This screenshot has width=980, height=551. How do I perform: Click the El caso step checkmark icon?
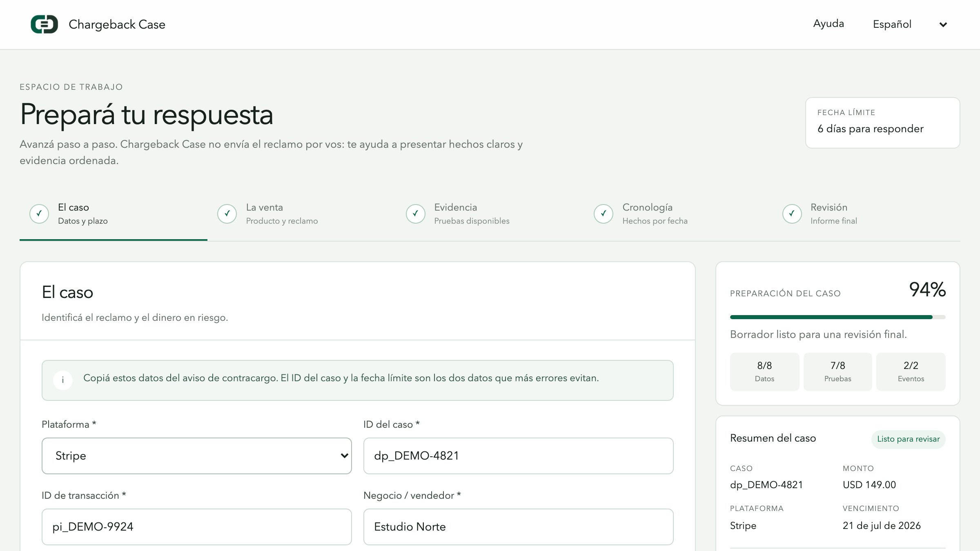(x=39, y=213)
